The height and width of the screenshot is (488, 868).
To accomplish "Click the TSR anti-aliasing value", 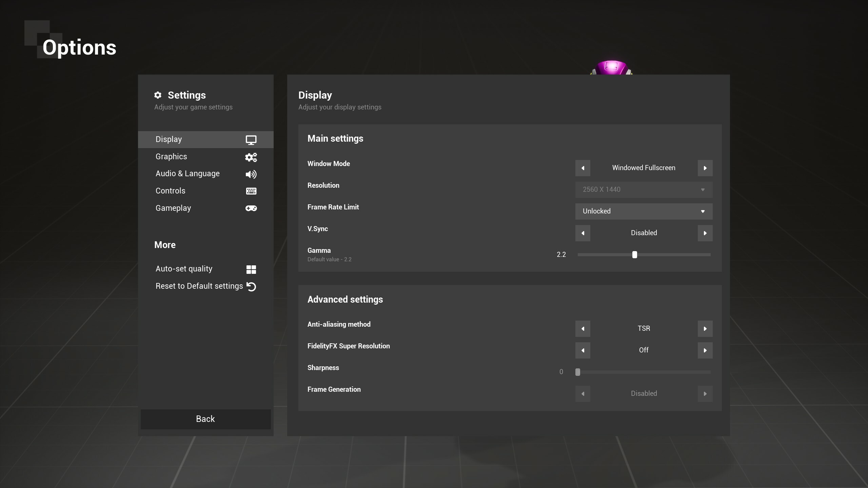I will point(644,328).
